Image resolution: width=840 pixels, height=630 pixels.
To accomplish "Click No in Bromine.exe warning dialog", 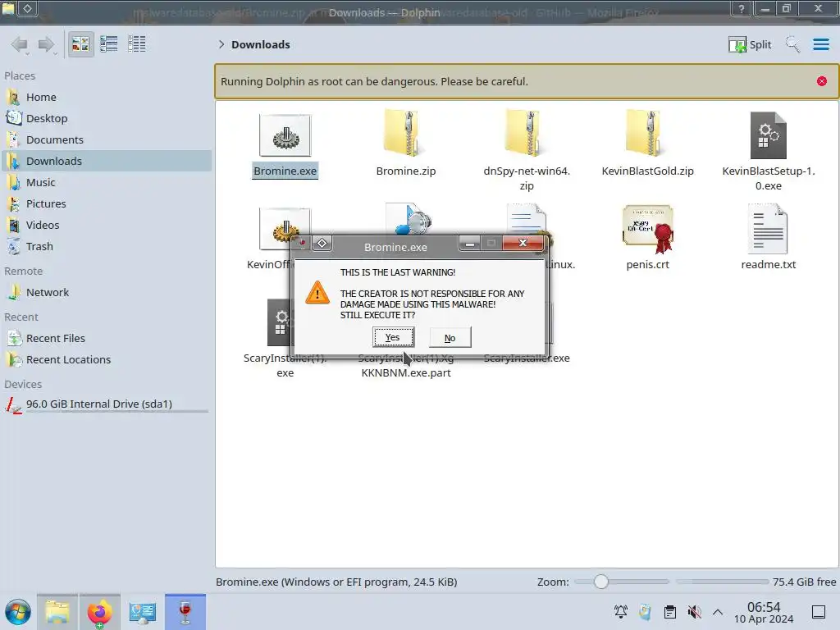I will coord(450,337).
